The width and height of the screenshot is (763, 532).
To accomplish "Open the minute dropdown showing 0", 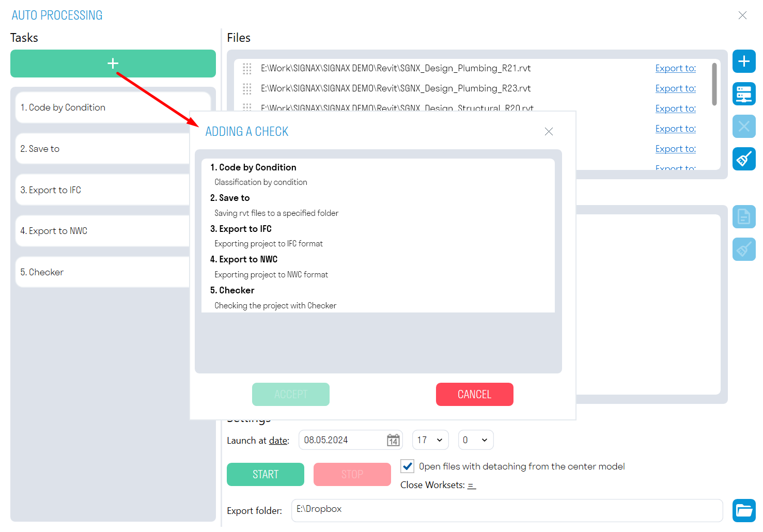I will (x=475, y=440).
